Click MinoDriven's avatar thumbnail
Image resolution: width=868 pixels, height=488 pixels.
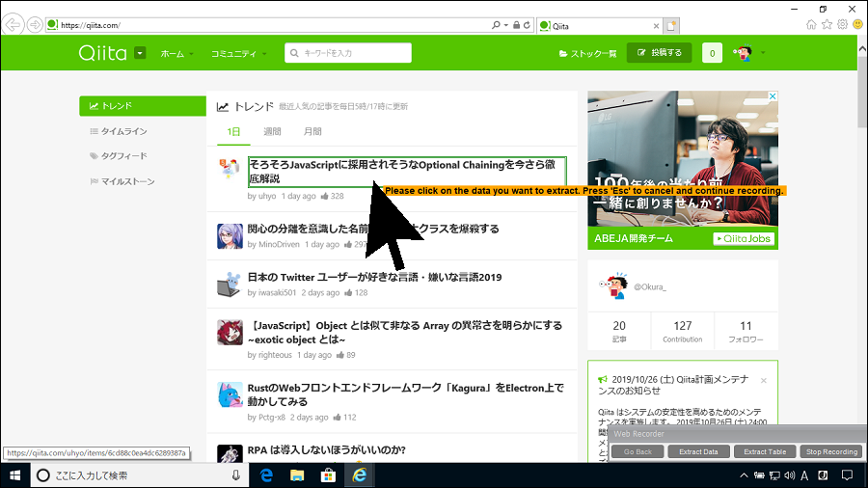230,236
